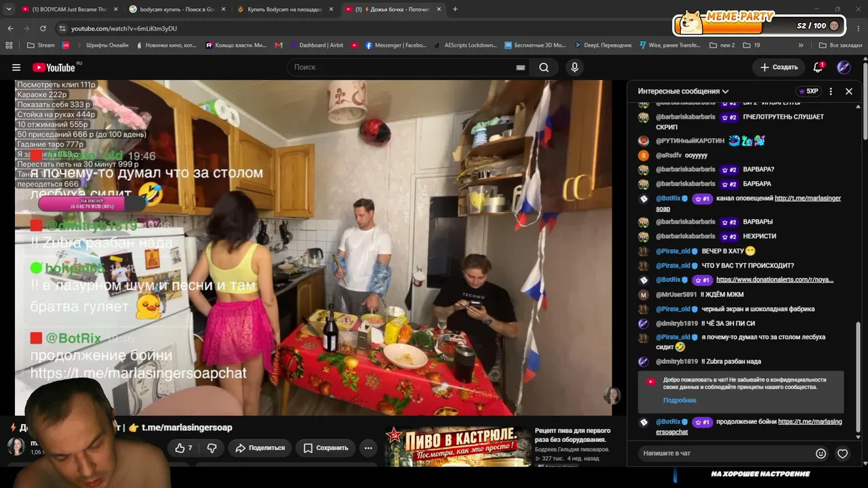
Task: Open the 'Stream' bookmark folder
Action: tap(41, 45)
